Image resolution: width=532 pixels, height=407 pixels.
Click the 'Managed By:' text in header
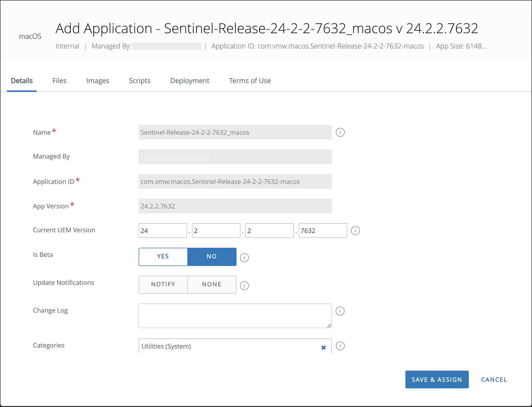click(x=111, y=46)
